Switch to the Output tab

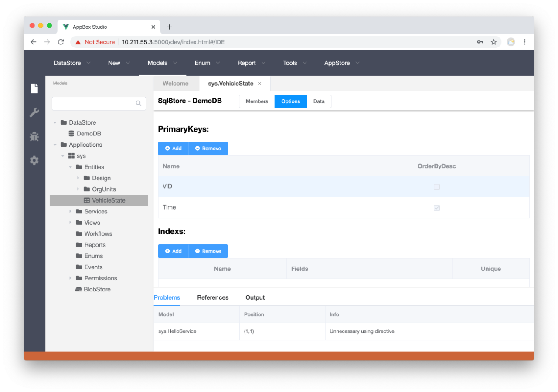pos(255,297)
